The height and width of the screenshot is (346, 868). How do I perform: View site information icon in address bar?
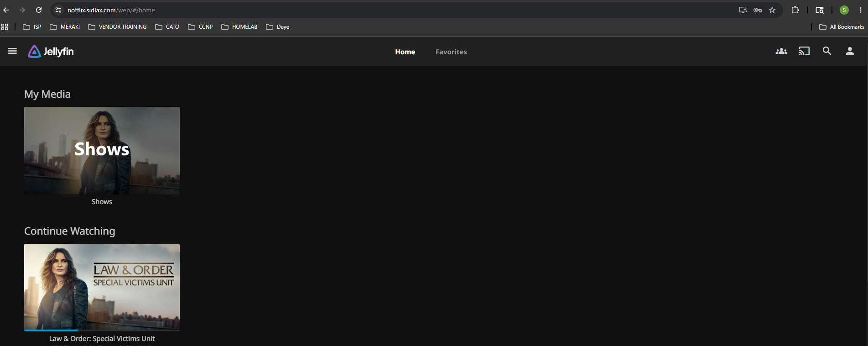click(x=58, y=10)
